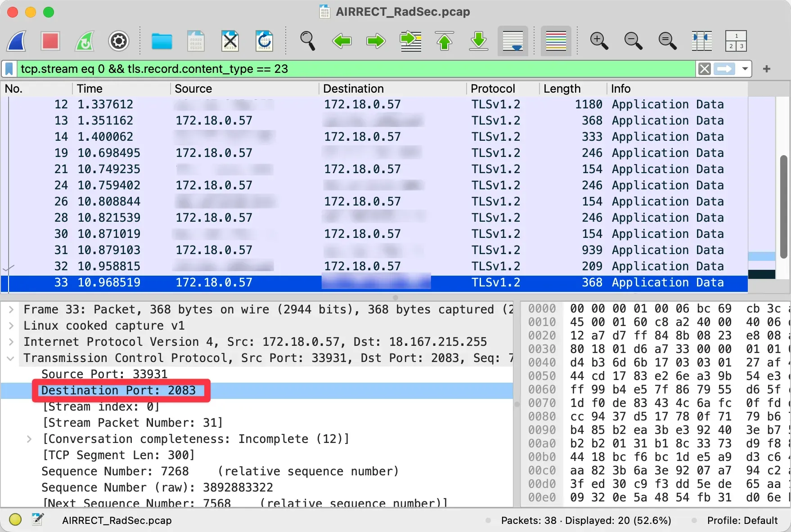This screenshot has width=791, height=532.
Task: Zoom in on packet text
Action: click(x=599, y=41)
